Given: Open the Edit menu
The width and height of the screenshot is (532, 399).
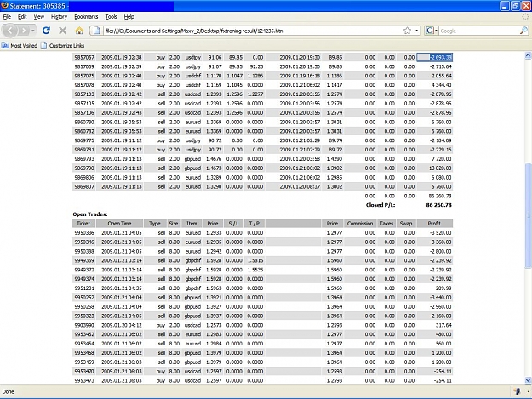Looking at the screenshot, I should (x=22, y=17).
